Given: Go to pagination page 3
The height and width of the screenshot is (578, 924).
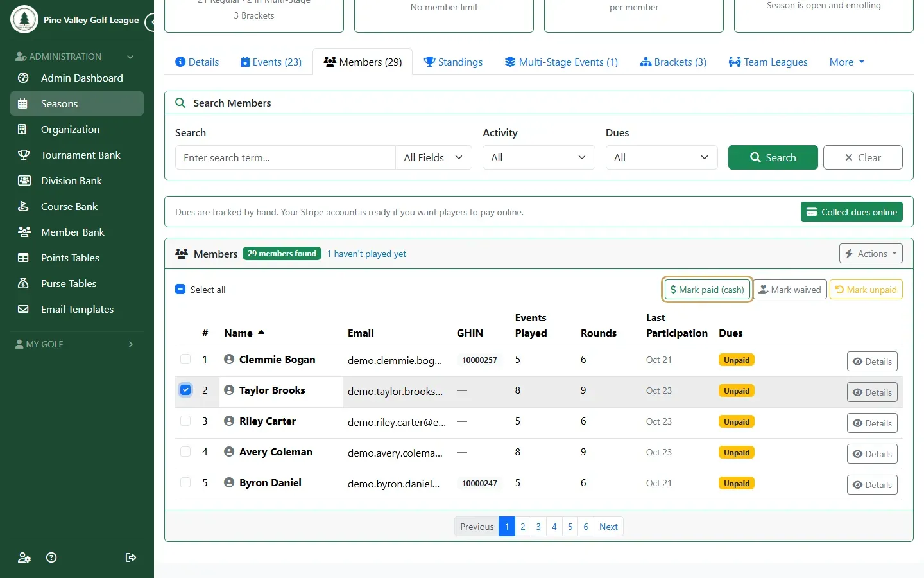Looking at the screenshot, I should (x=538, y=527).
